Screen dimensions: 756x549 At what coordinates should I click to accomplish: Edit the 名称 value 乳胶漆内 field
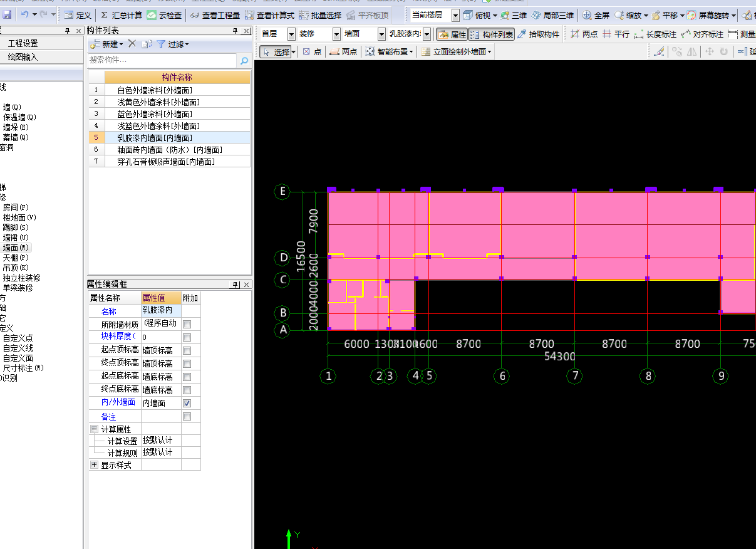point(161,310)
